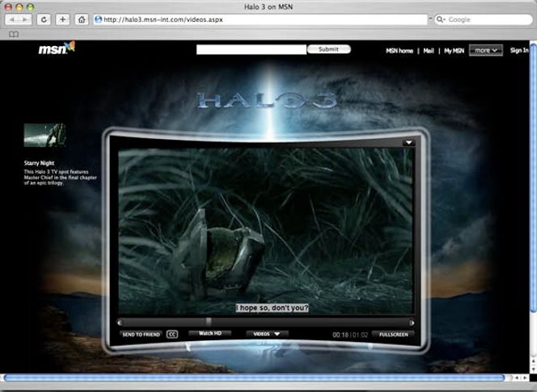The image size is (537, 392).
Task: Open the My MSN link
Action: [455, 51]
